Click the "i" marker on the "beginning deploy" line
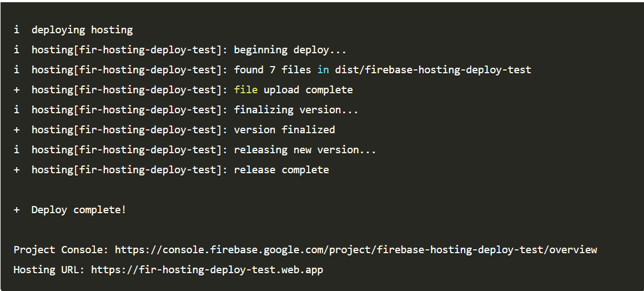The width and height of the screenshot is (644, 291). pyautogui.click(x=17, y=50)
